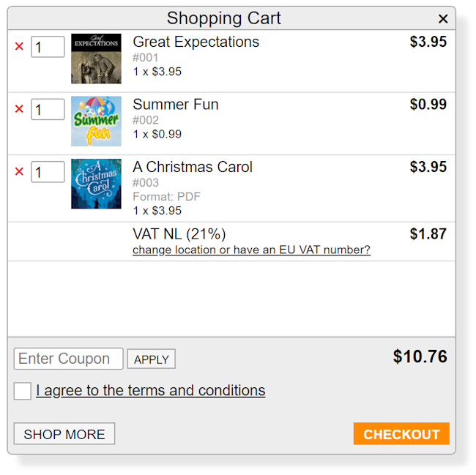Open the terms and conditions link
The image size is (476, 475).
pyautogui.click(x=150, y=391)
